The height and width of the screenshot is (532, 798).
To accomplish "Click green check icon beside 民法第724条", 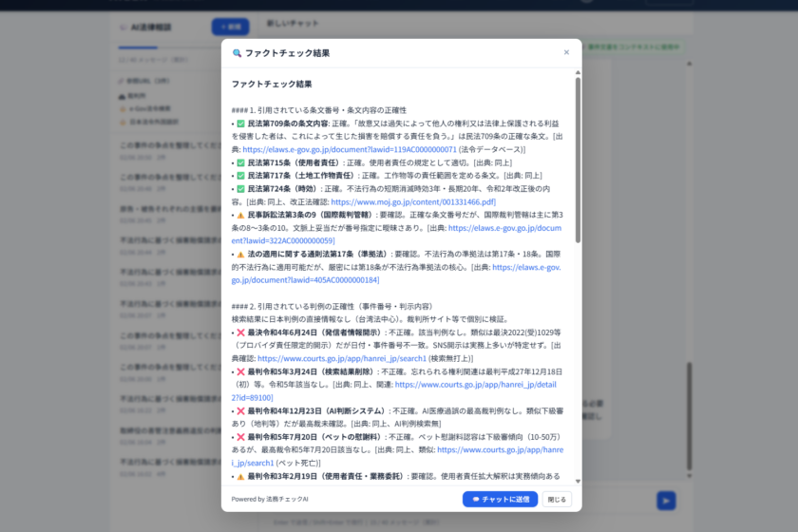I will tap(240, 189).
